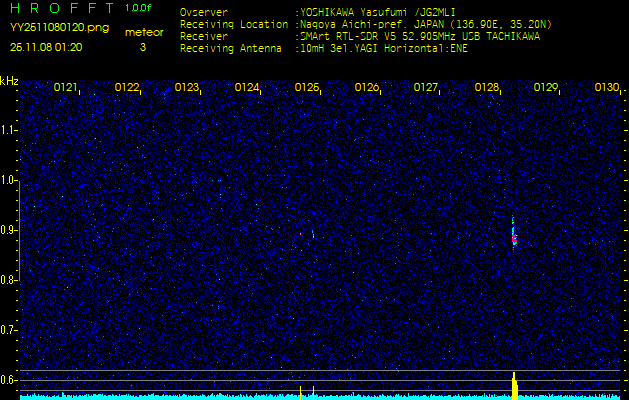Click the 1.1 kHz axis label
Image resolution: width=629 pixels, height=400 pixels.
8,130
